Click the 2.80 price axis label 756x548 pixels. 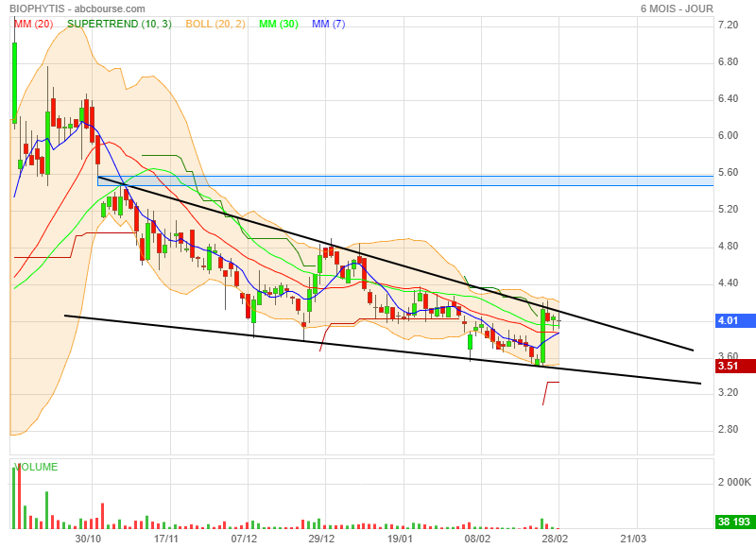tap(728, 430)
